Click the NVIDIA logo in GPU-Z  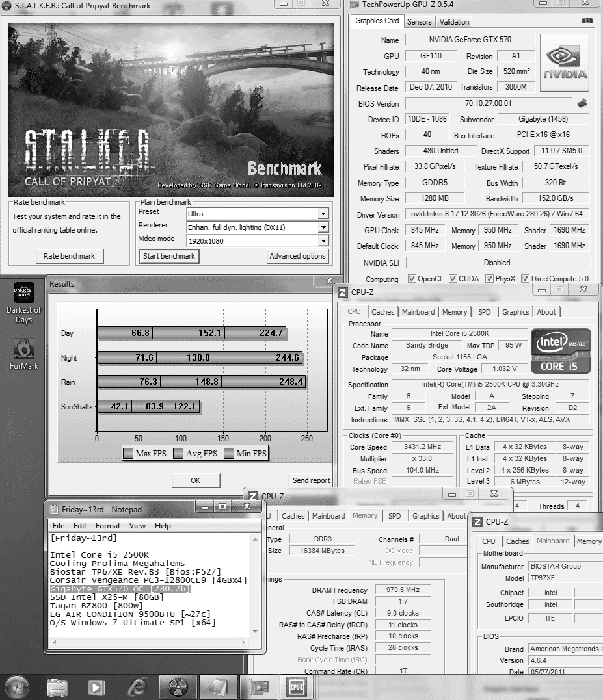pyautogui.click(x=565, y=62)
